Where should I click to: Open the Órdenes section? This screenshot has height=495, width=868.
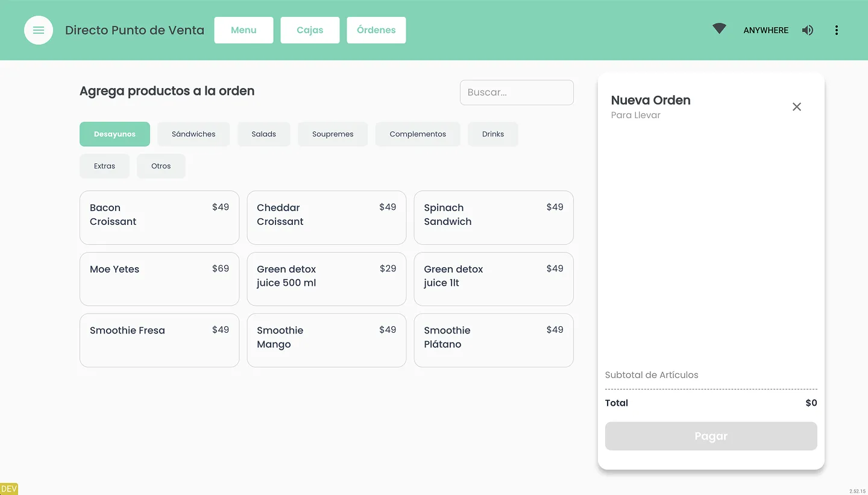point(376,30)
